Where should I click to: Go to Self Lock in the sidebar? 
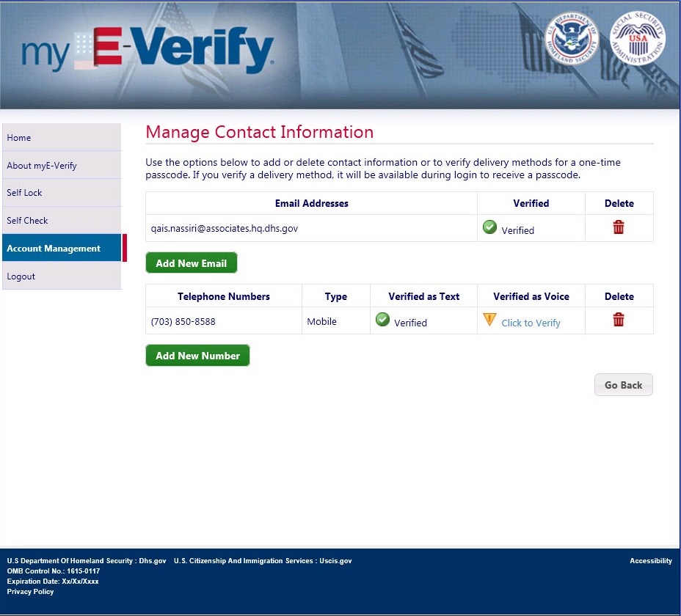(62, 193)
